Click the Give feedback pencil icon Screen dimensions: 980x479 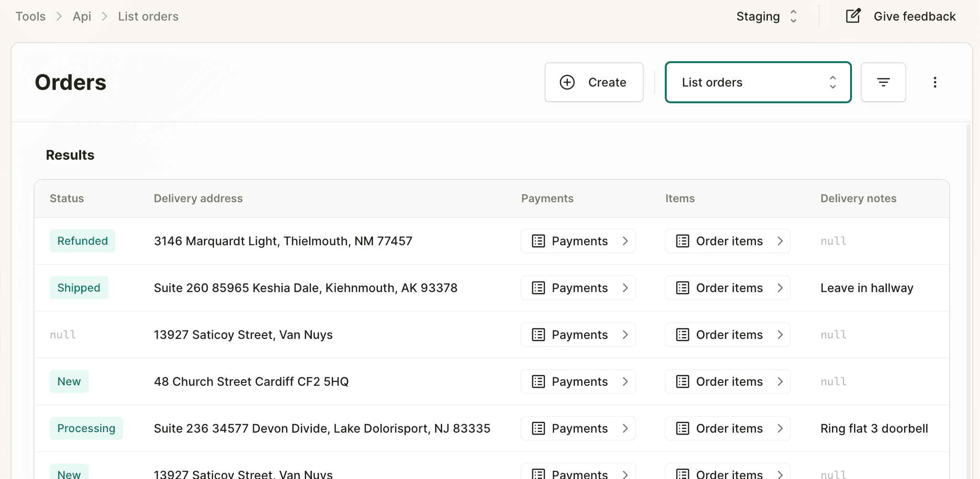(x=853, y=16)
